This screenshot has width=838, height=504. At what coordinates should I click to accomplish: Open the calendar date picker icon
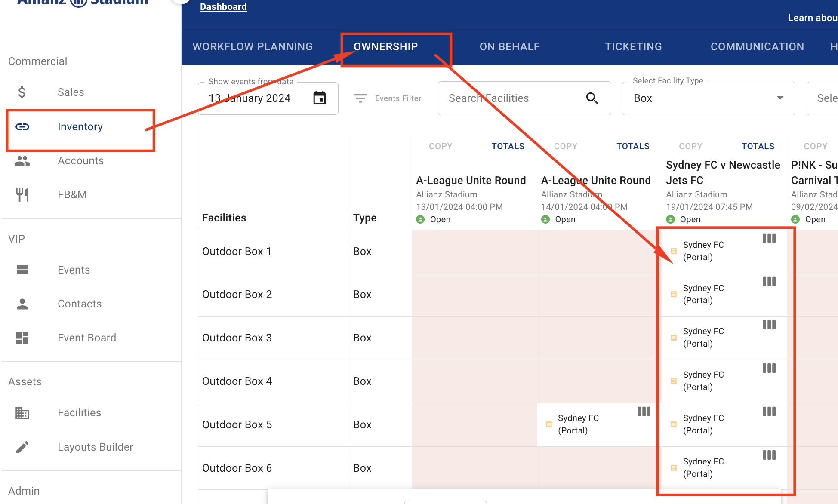pyautogui.click(x=319, y=98)
